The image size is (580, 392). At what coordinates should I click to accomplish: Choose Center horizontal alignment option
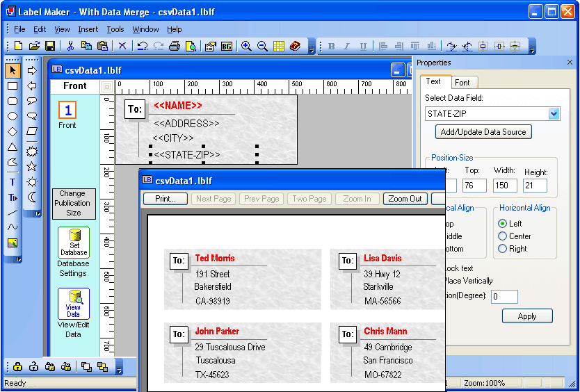pos(503,236)
